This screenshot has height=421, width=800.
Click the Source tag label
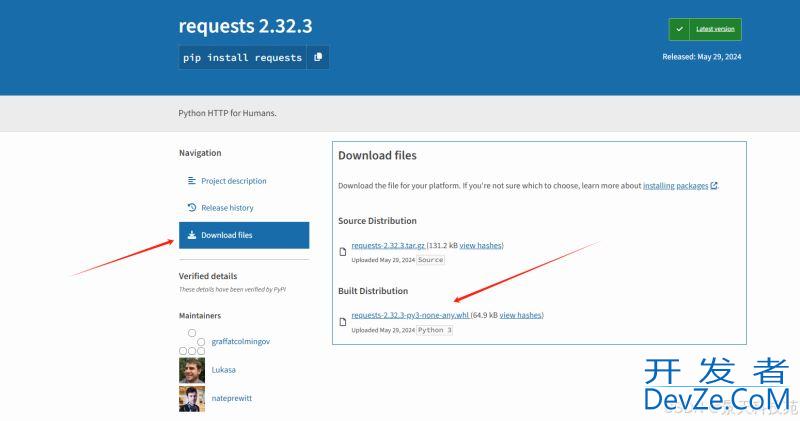point(431,260)
